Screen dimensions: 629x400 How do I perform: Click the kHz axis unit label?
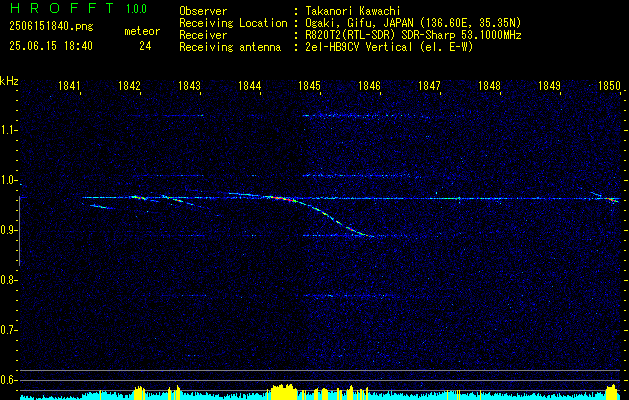tap(9, 81)
